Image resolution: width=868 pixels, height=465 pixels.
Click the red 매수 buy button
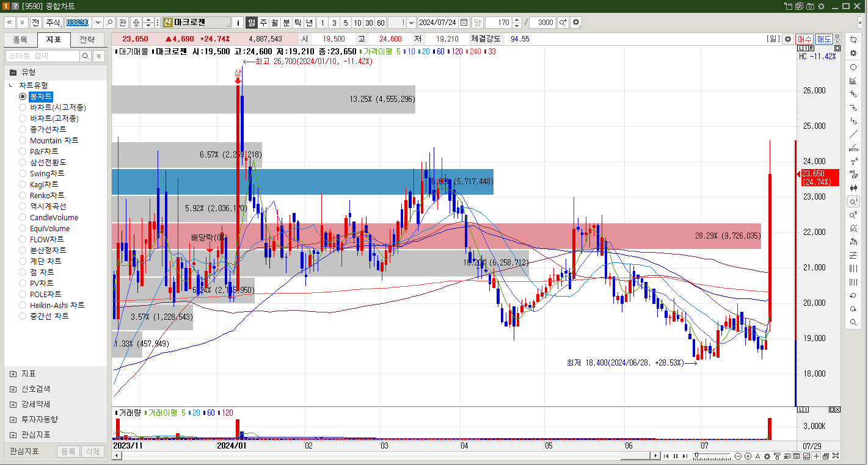pyautogui.click(x=804, y=38)
